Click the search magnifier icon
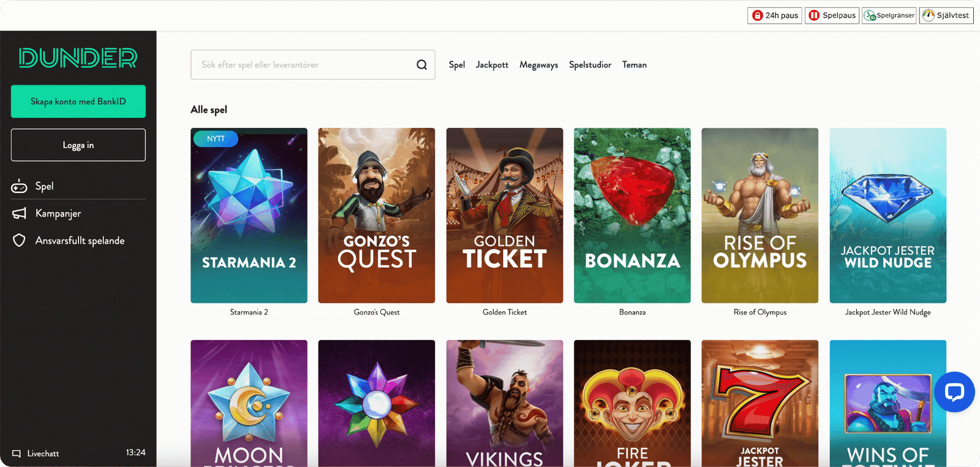 click(x=421, y=64)
